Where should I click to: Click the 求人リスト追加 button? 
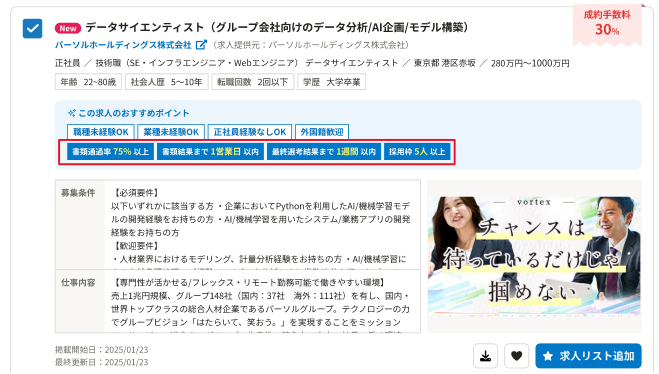(588, 356)
